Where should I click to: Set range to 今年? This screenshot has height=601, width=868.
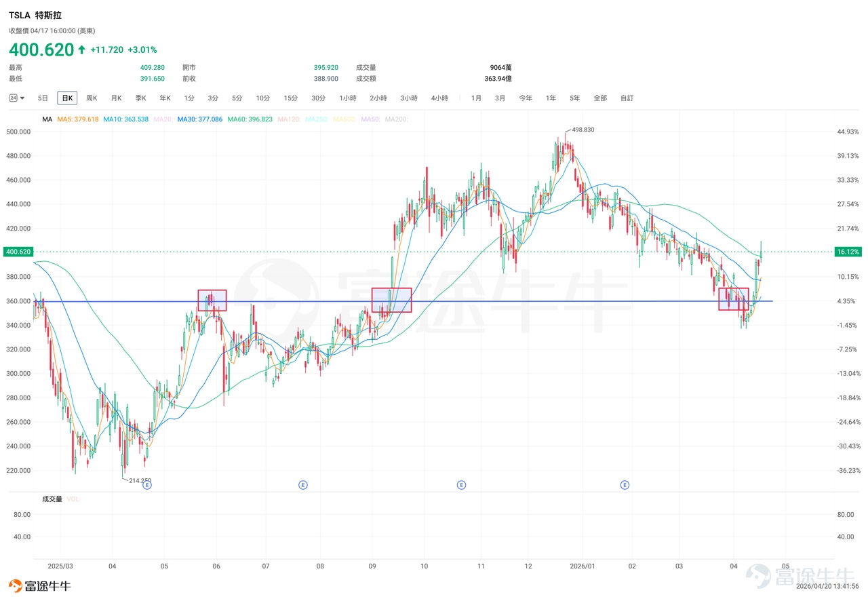(526, 98)
